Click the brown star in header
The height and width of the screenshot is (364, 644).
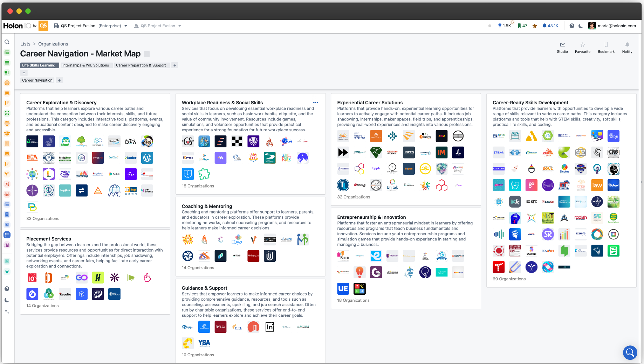pyautogui.click(x=535, y=26)
